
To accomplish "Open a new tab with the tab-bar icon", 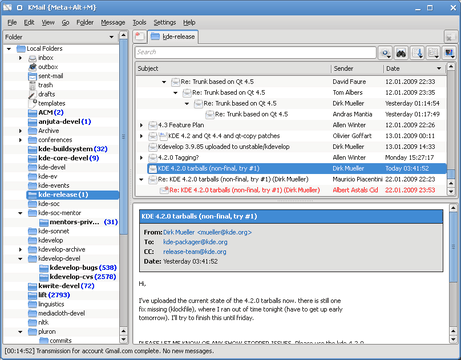I will [140, 37].
